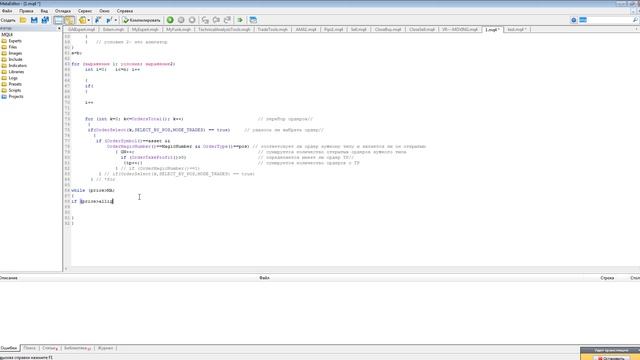
Task: Click the Файл column header
Action: pyautogui.click(x=264, y=278)
